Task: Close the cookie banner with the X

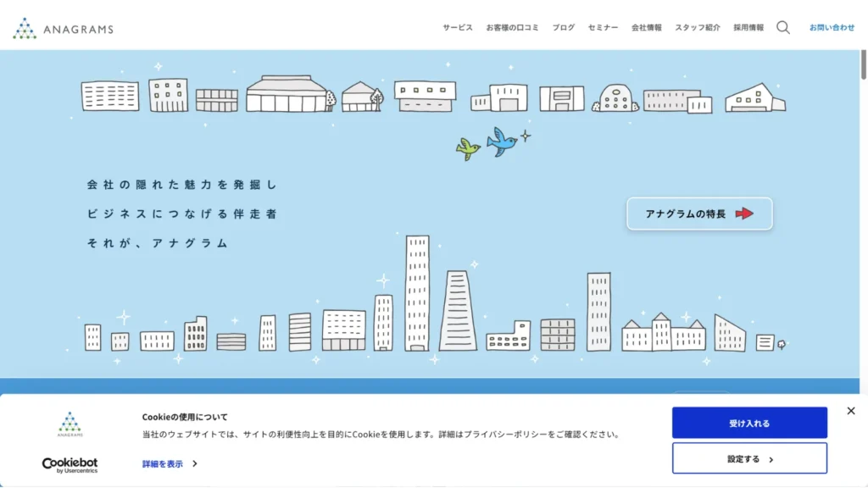Action: pos(851,411)
